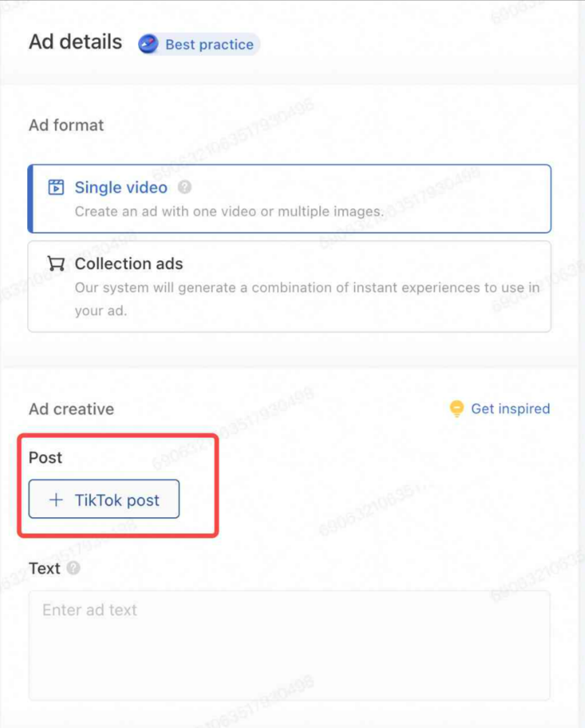This screenshot has width=585, height=728.
Task: Click the Post label above TikTok post
Action: tap(45, 458)
